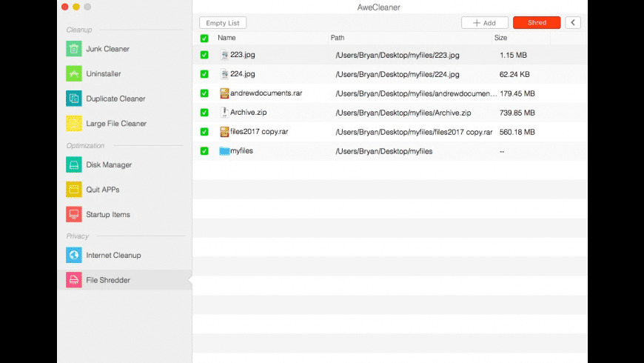Go to Uninstaller section
The height and width of the screenshot is (363, 644).
pos(104,73)
